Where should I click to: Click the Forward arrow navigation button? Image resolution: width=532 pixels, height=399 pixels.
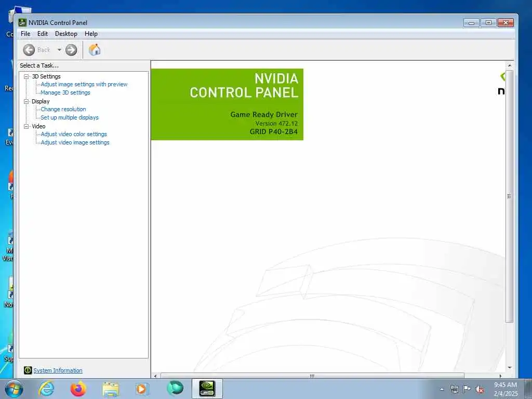coord(71,50)
